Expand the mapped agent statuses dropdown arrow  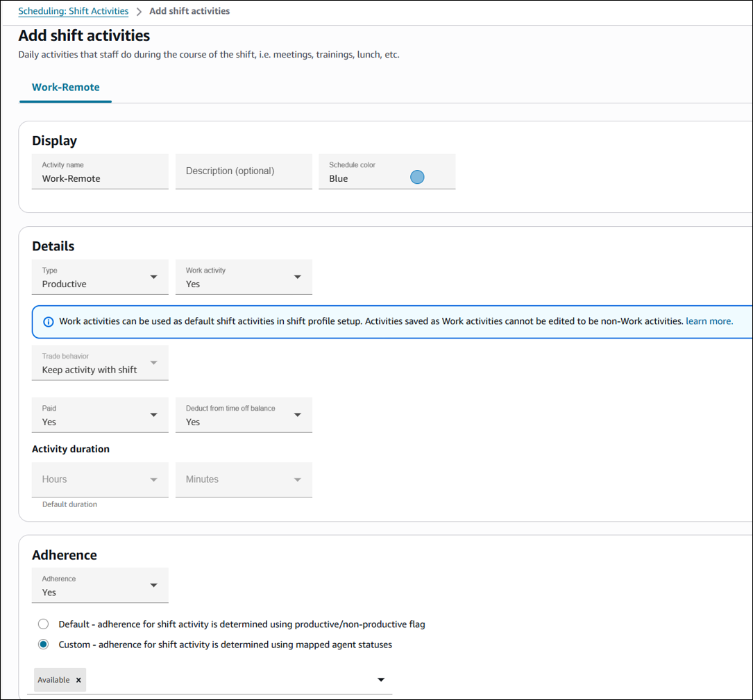click(x=380, y=680)
